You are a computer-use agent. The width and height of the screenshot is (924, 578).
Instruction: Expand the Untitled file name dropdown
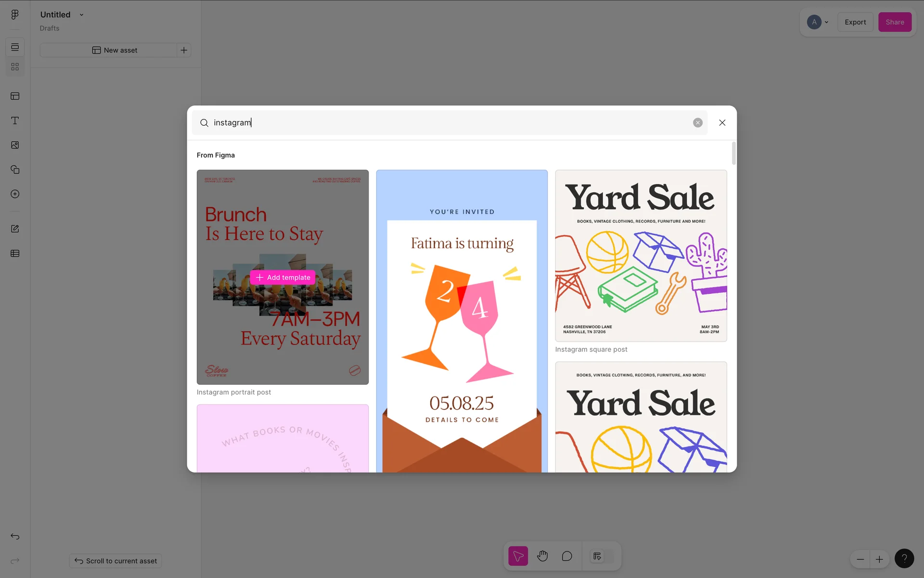pyautogui.click(x=81, y=15)
